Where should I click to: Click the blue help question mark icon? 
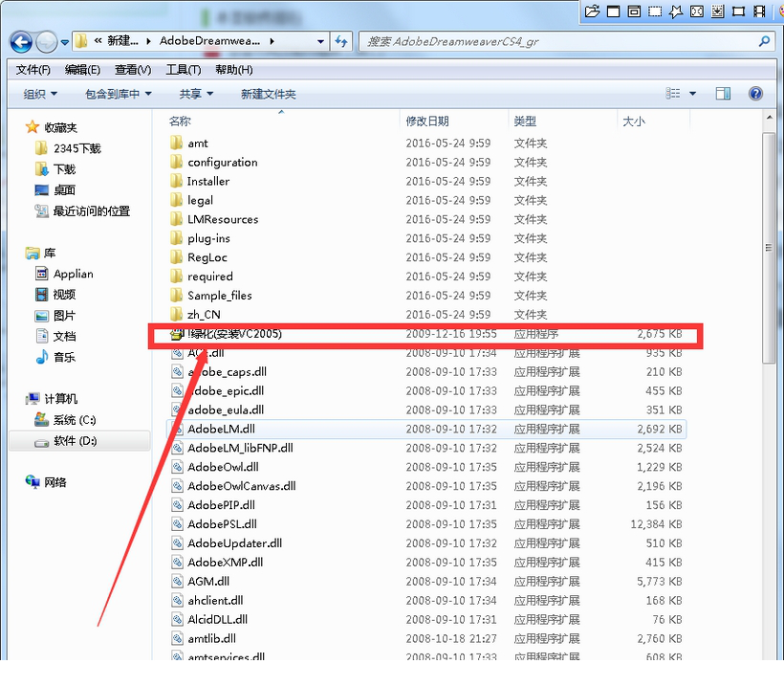coord(755,94)
